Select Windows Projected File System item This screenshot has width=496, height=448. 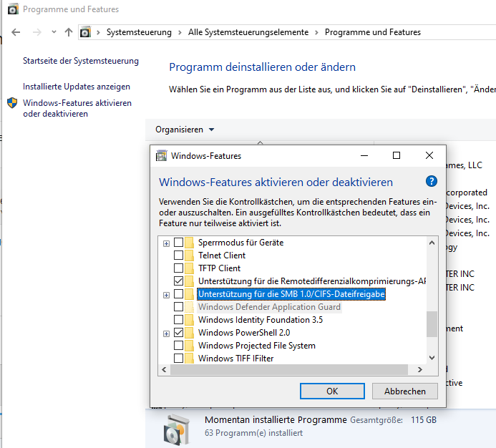coord(256,346)
